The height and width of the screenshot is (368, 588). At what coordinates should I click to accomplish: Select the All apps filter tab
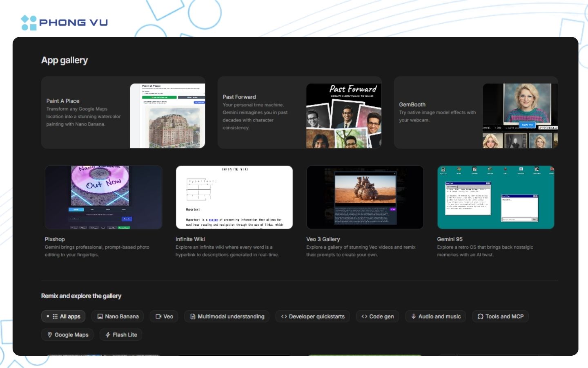tap(63, 316)
